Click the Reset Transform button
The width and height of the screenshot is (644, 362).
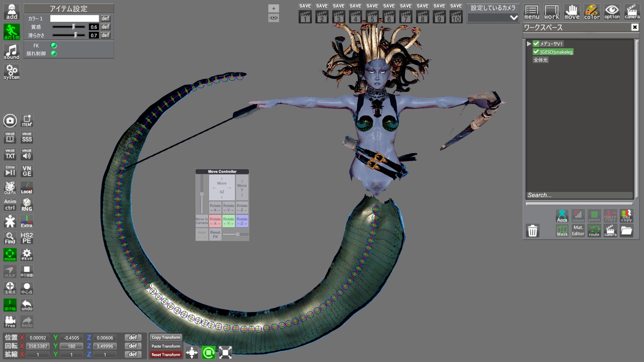click(166, 355)
